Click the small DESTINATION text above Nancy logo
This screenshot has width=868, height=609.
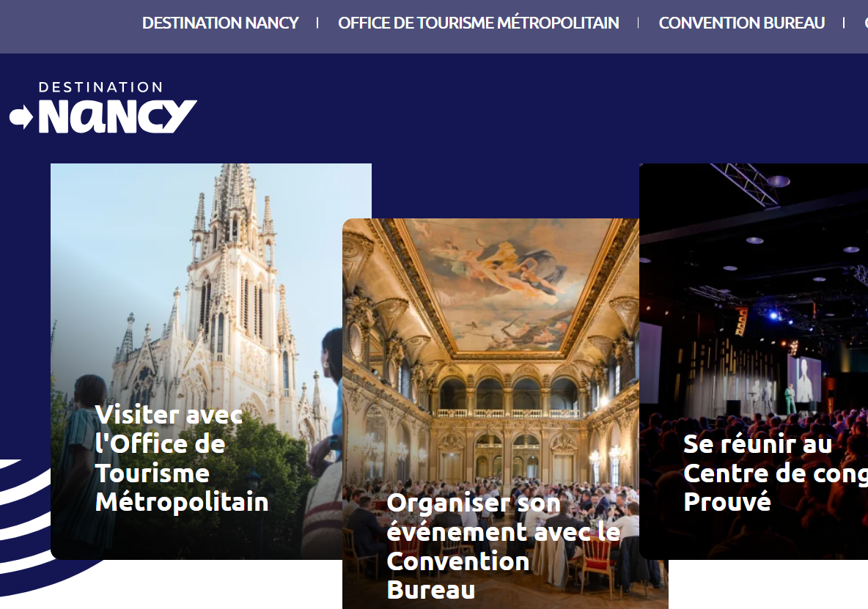tap(100, 87)
